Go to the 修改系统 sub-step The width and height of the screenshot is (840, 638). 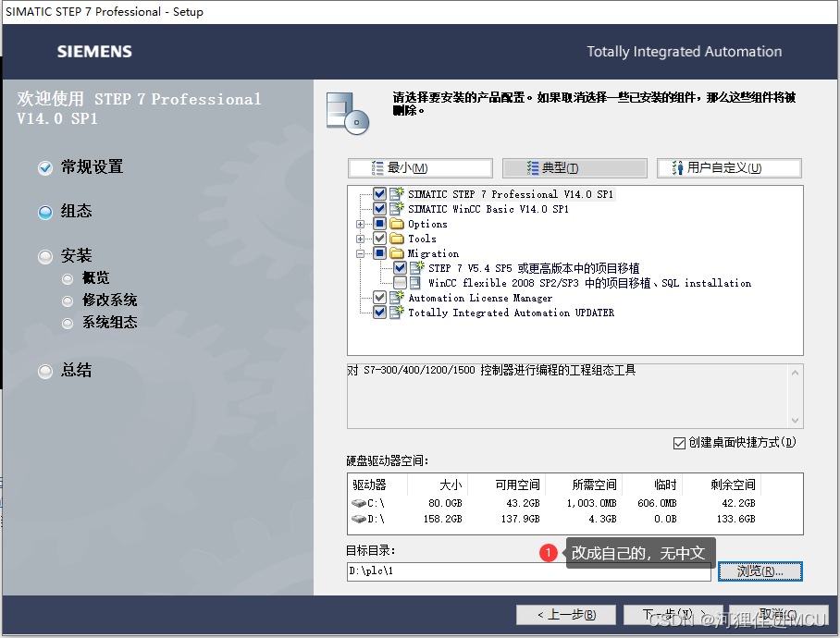[x=109, y=301]
